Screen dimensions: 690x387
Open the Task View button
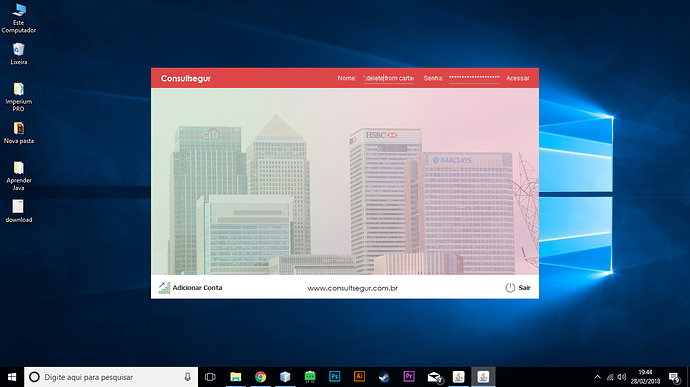click(210, 377)
